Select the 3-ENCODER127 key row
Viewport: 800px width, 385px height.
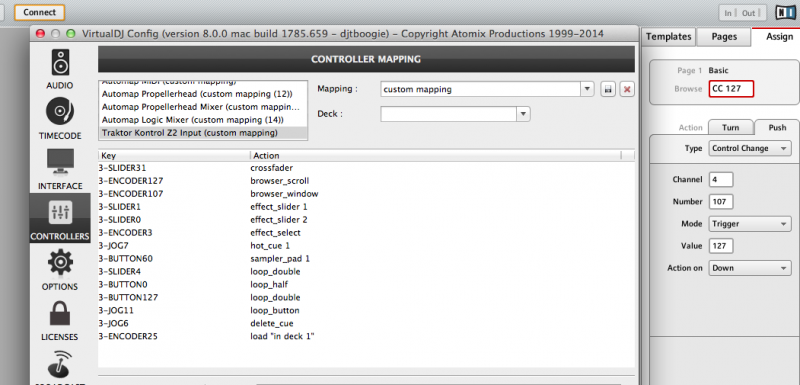click(x=131, y=181)
